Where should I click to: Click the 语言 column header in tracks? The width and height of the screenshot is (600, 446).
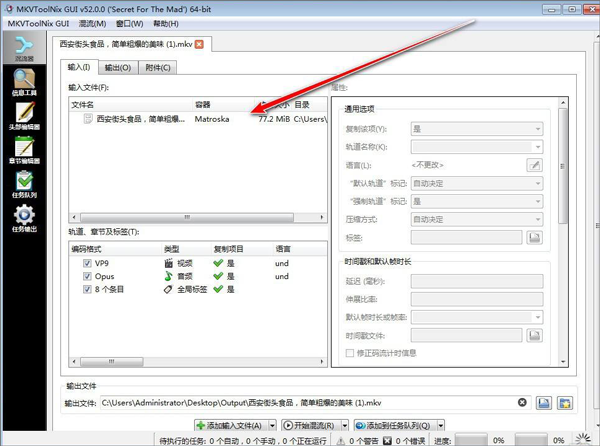pos(300,249)
